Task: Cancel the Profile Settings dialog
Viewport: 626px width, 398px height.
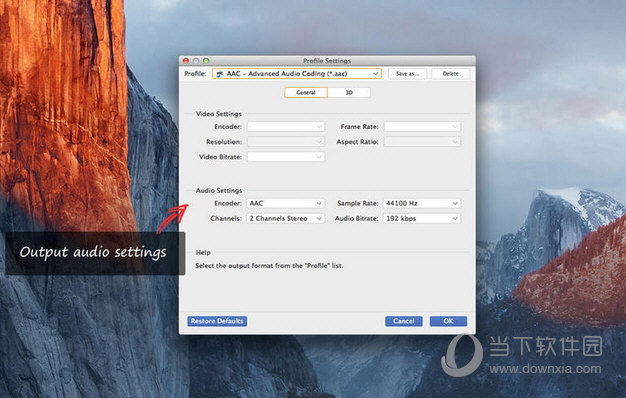Action: pos(404,321)
